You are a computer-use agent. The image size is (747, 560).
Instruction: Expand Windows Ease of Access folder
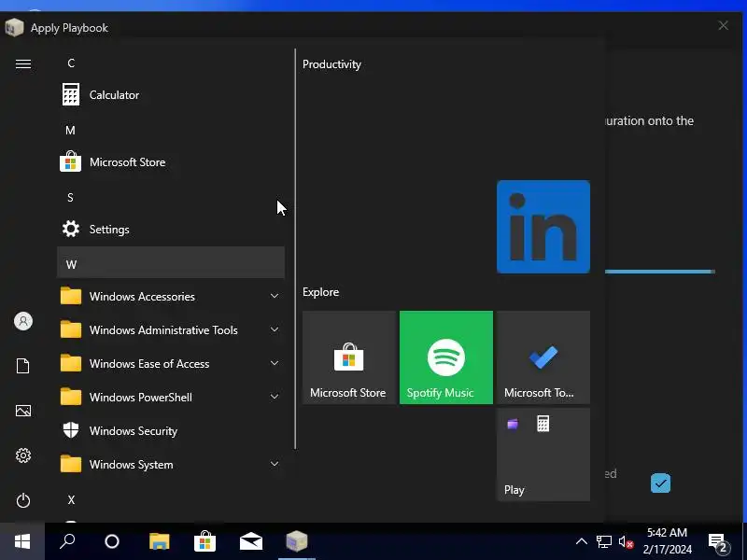point(171,363)
